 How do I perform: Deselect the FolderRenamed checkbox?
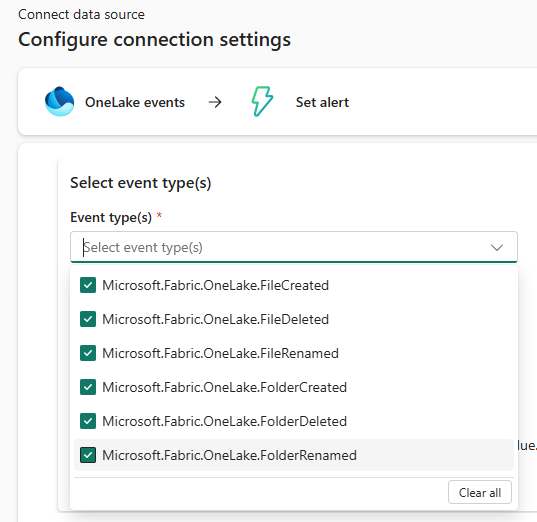(x=88, y=455)
